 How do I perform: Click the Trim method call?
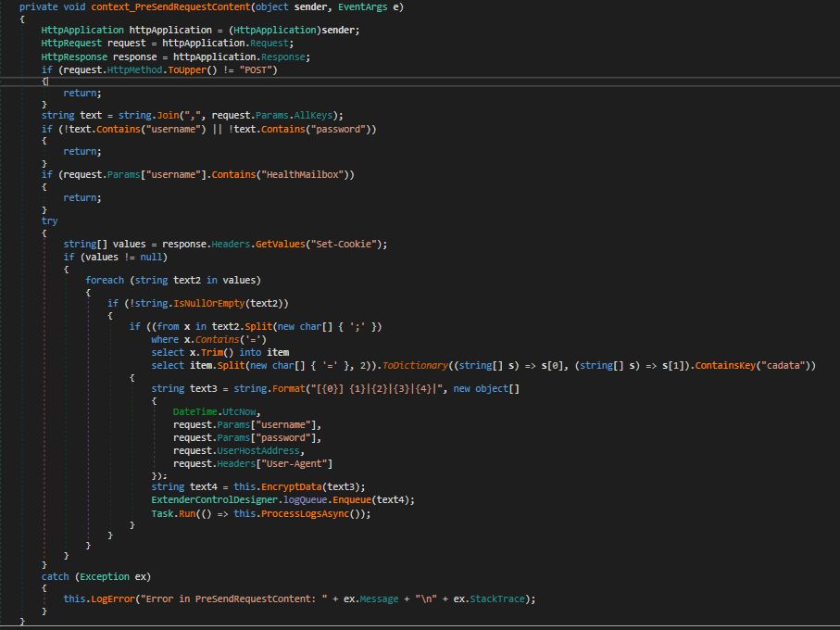coord(211,352)
